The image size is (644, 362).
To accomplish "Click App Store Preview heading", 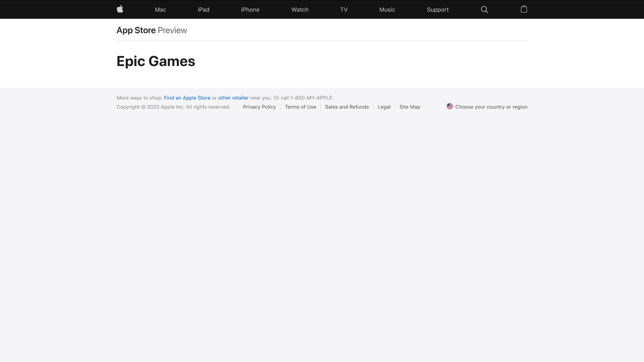I will pyautogui.click(x=152, y=30).
